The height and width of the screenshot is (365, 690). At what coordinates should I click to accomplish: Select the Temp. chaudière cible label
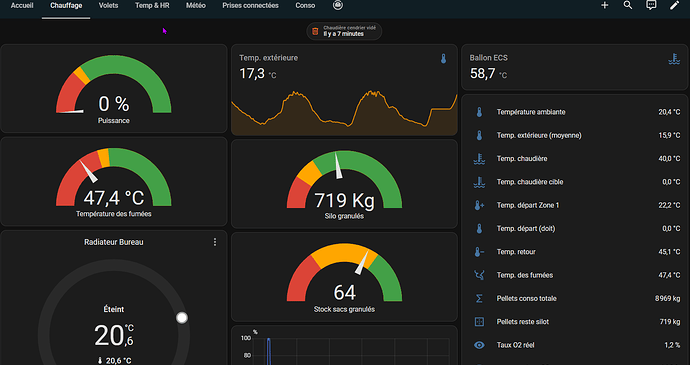click(530, 182)
